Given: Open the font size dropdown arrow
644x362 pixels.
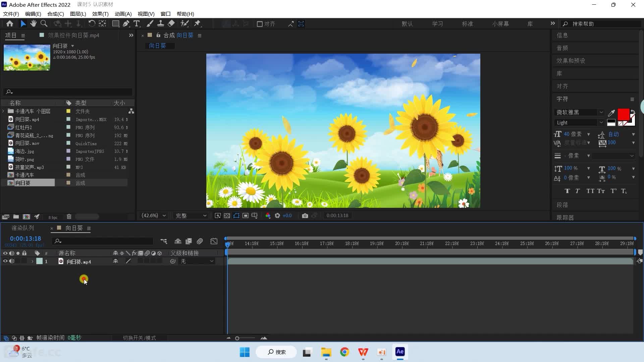Looking at the screenshot, I should click(x=588, y=134).
